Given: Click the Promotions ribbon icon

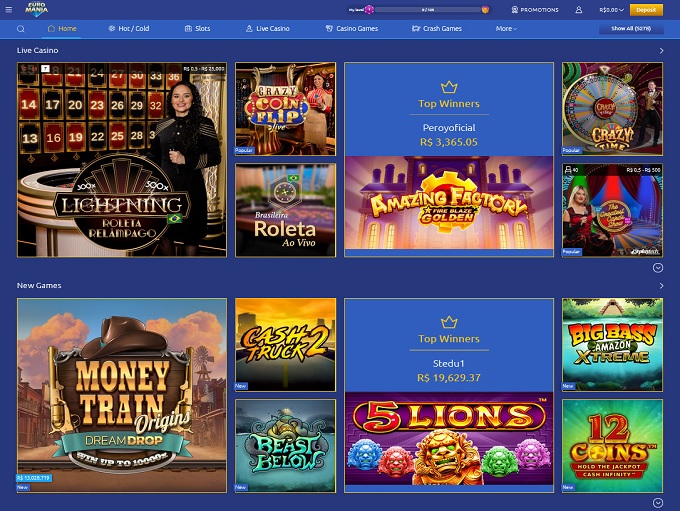Looking at the screenshot, I should point(515,10).
